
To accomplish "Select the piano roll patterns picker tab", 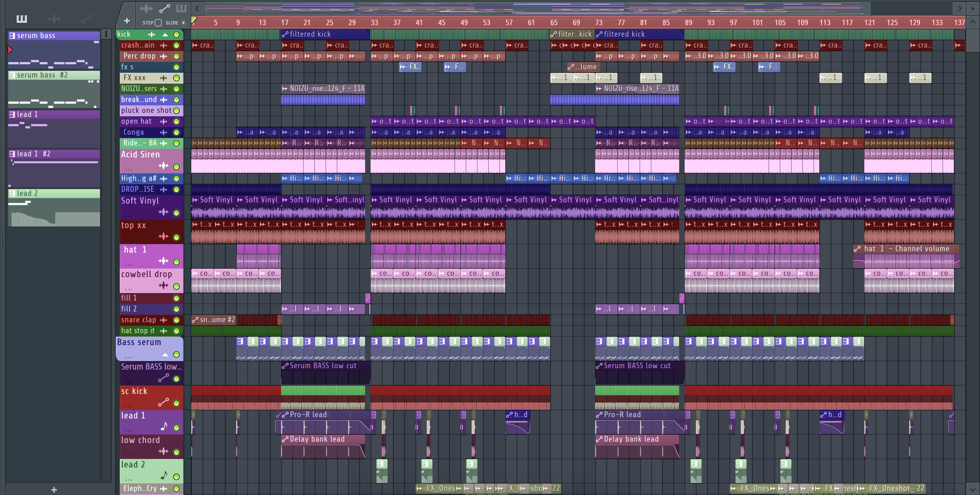I will click(x=22, y=18).
